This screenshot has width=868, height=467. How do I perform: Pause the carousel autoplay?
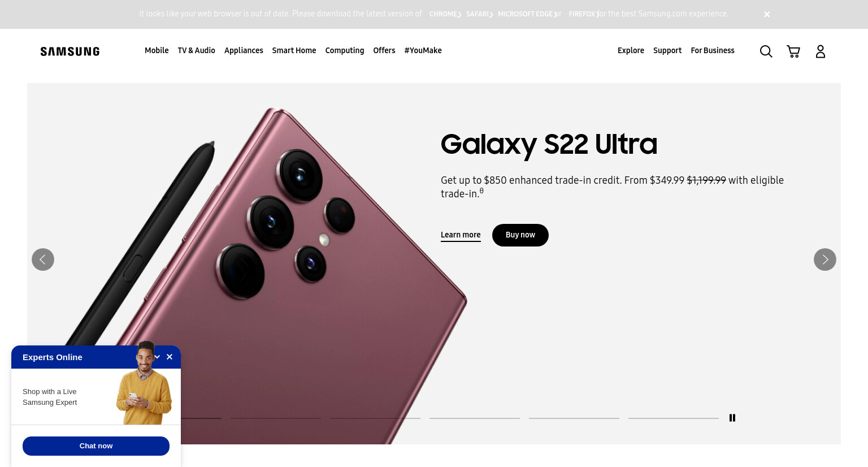click(732, 418)
